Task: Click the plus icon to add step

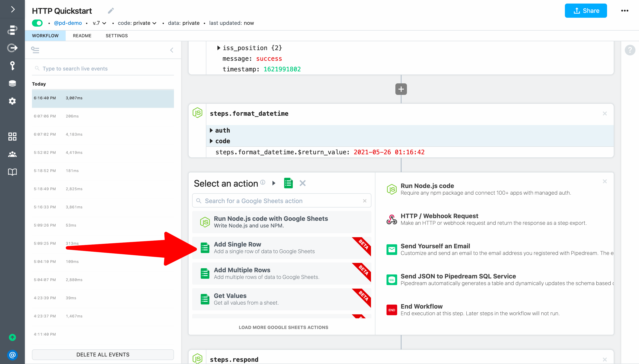Action: click(x=401, y=89)
